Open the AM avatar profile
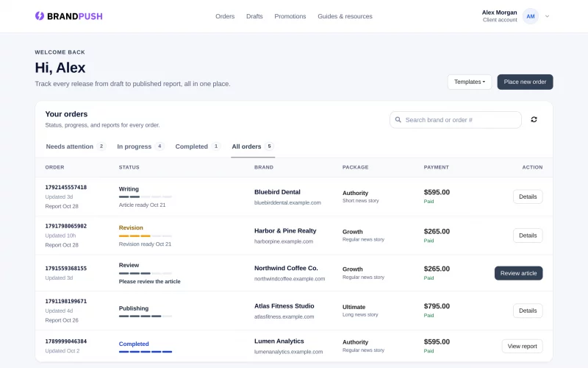This screenshot has height=368, width=588. tap(530, 16)
